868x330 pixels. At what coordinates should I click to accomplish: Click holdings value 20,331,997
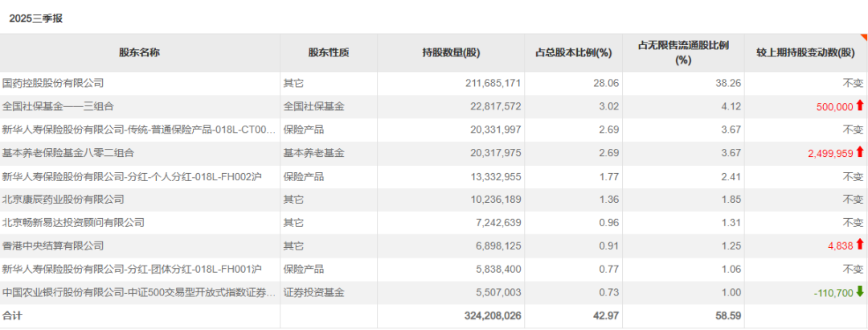click(x=495, y=130)
